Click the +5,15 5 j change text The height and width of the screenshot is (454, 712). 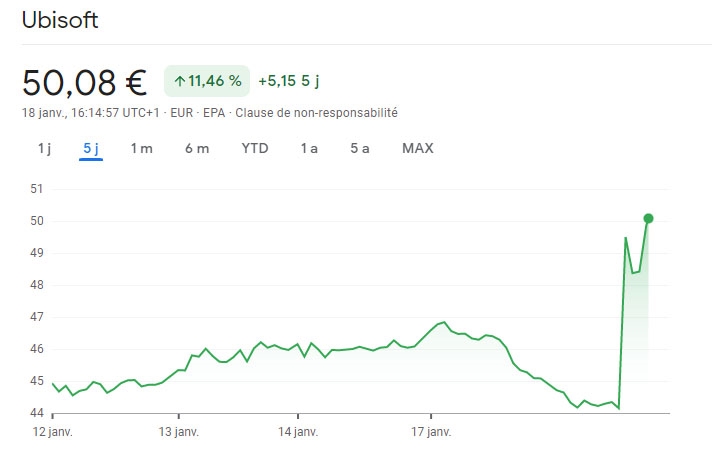[x=294, y=81]
